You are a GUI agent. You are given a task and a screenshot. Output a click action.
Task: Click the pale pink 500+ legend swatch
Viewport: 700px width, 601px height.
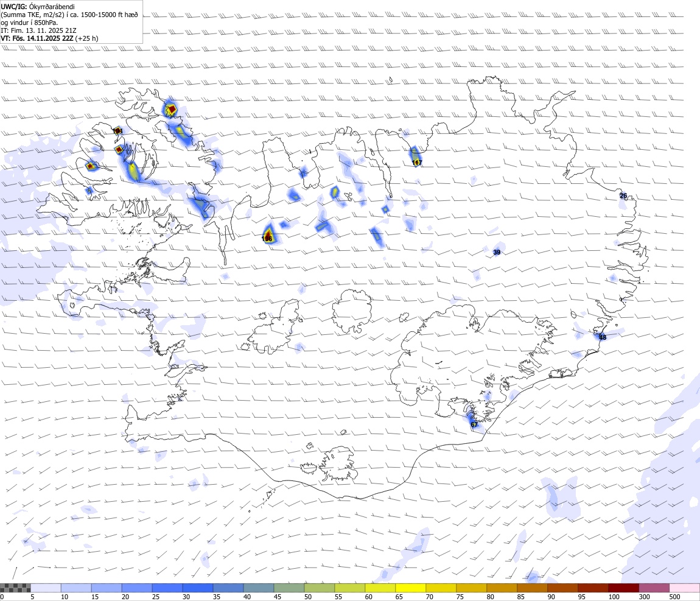coord(684,588)
